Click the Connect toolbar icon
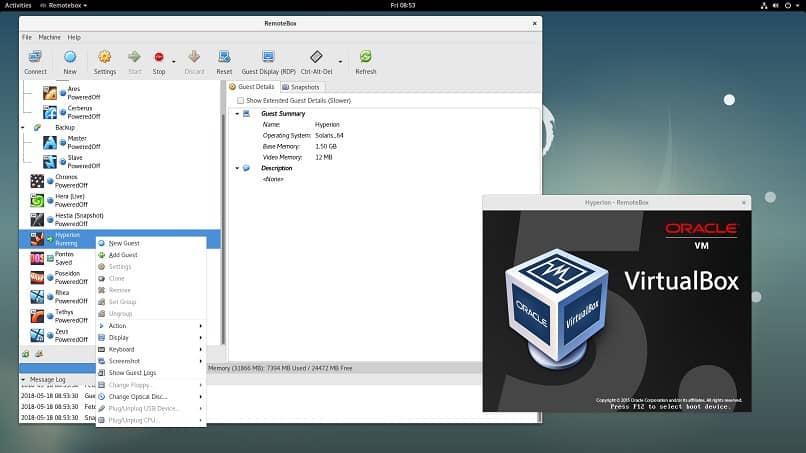The width and height of the screenshot is (806, 453). pos(35,57)
